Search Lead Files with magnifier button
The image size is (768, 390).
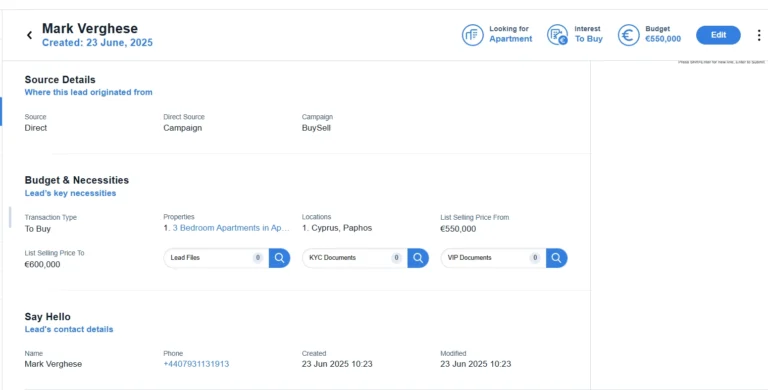(279, 258)
